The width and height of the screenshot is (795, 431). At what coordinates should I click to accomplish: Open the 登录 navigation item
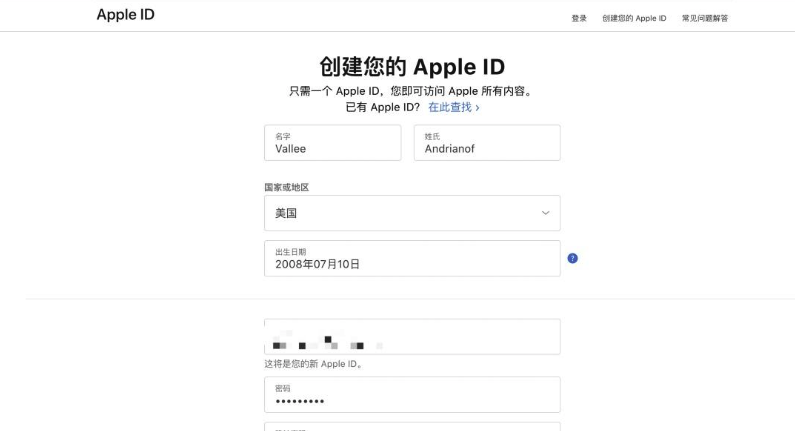coord(579,18)
